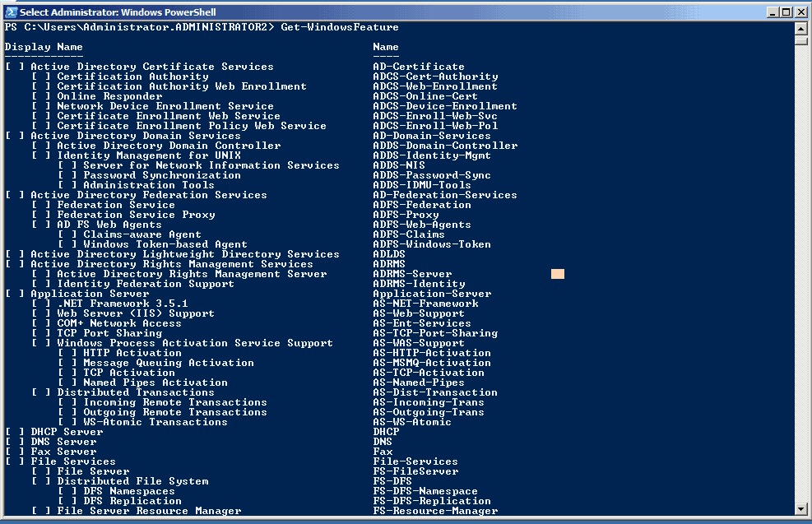Click the 'AS-NET-Framework' name value

[425, 304]
